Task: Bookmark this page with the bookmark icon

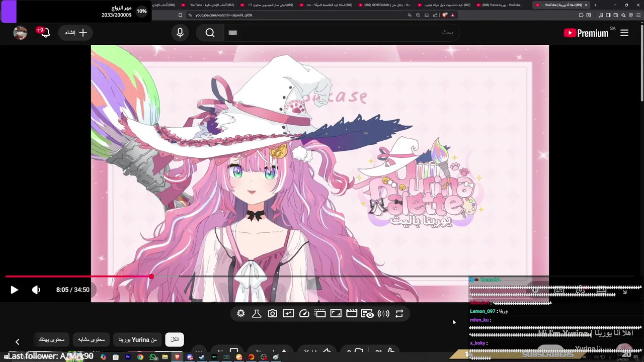Action: (181, 15)
